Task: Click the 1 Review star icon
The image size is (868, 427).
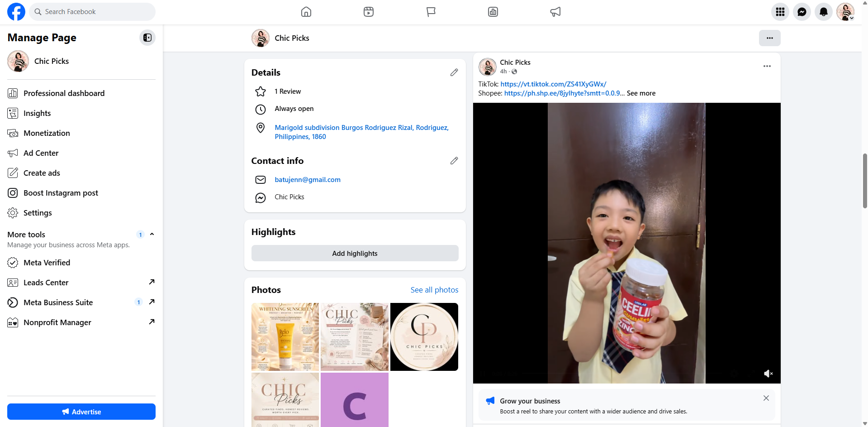Action: 261,91
